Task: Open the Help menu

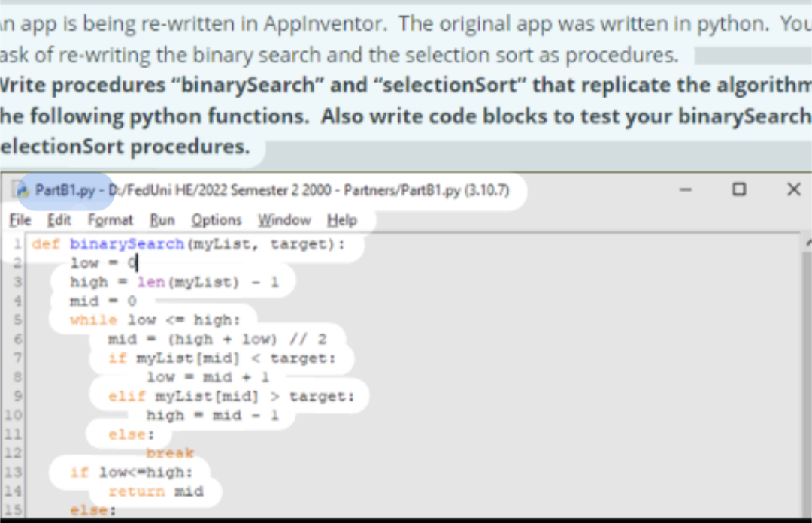Action: (342, 220)
